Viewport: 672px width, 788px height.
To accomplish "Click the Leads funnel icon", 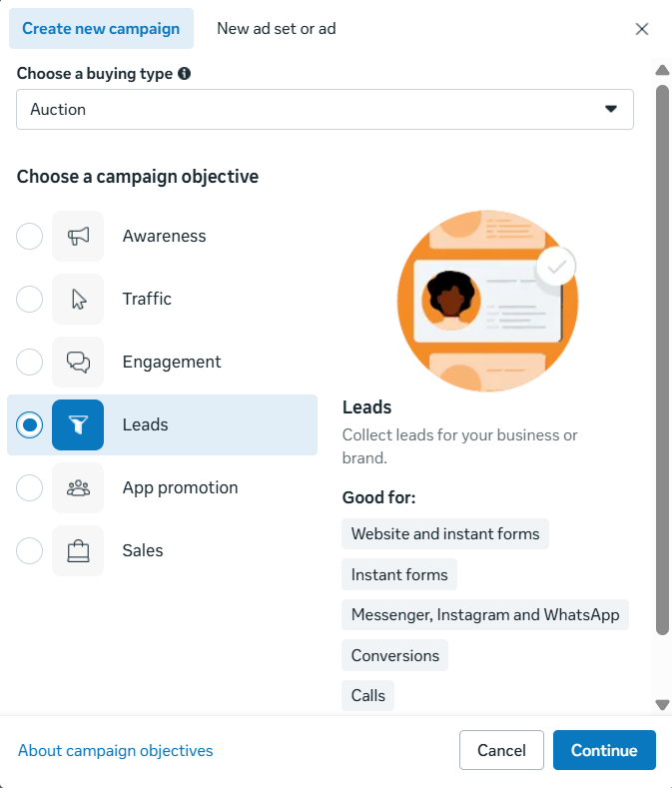I will point(78,425).
